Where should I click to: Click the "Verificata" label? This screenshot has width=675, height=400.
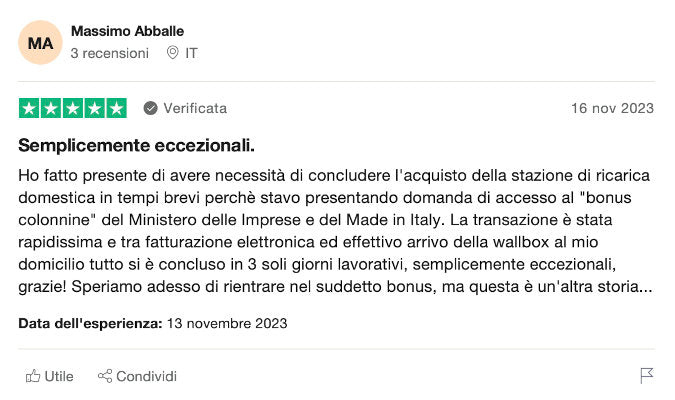click(x=195, y=108)
